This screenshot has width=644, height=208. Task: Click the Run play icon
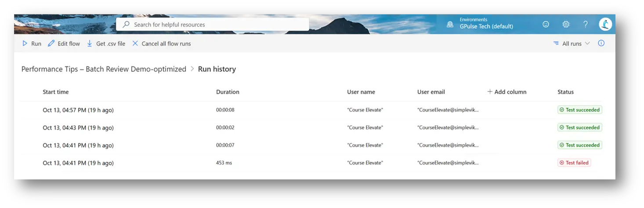[x=25, y=44]
